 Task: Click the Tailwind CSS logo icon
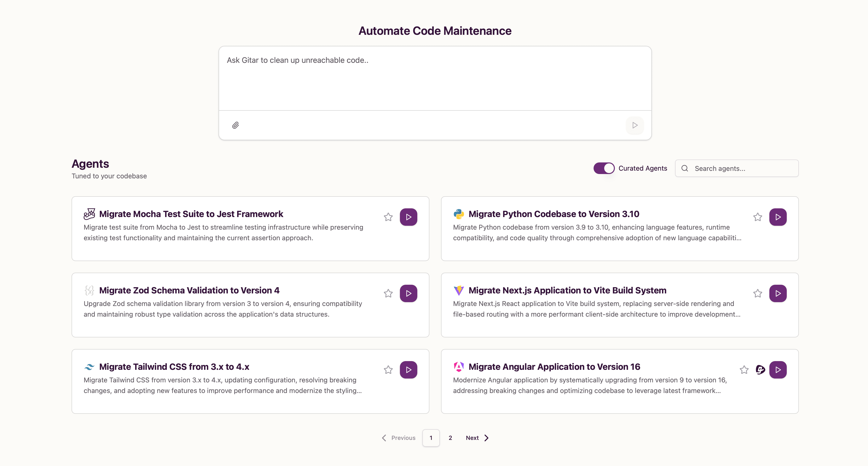pyautogui.click(x=89, y=367)
